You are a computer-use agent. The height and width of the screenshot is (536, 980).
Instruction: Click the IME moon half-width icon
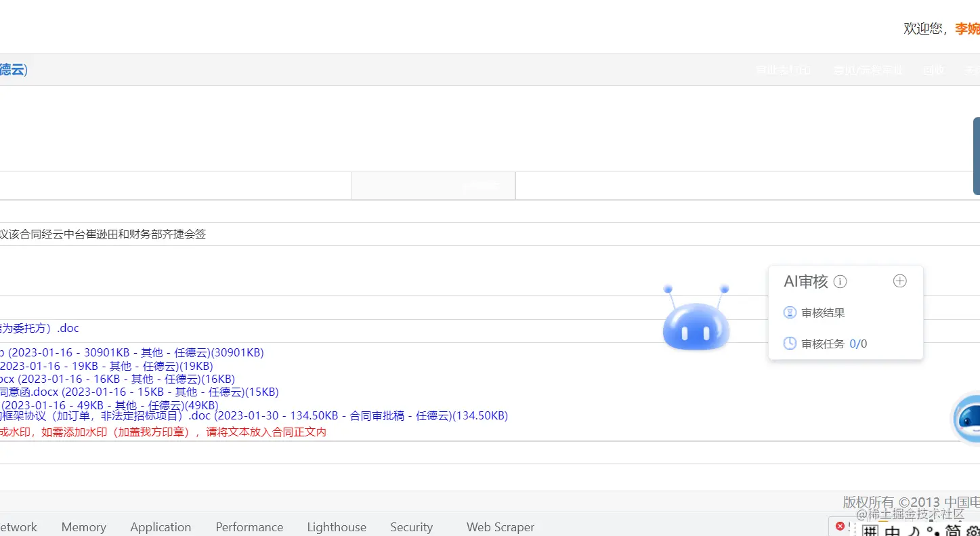pyautogui.click(x=914, y=531)
